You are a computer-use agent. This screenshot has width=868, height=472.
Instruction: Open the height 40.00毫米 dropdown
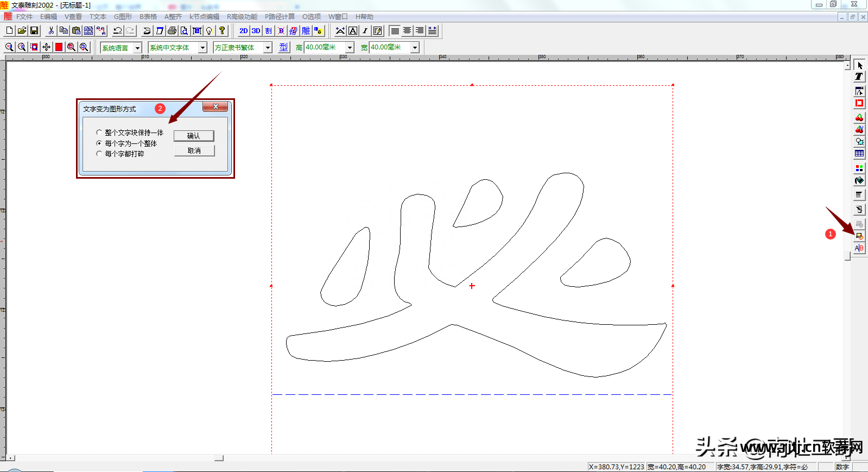tap(350, 48)
